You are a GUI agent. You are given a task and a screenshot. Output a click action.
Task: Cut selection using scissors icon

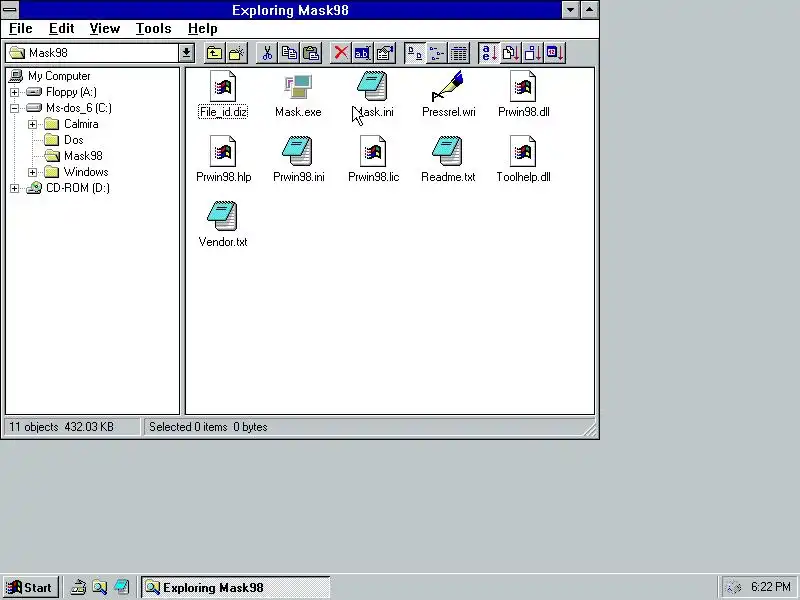pos(267,53)
